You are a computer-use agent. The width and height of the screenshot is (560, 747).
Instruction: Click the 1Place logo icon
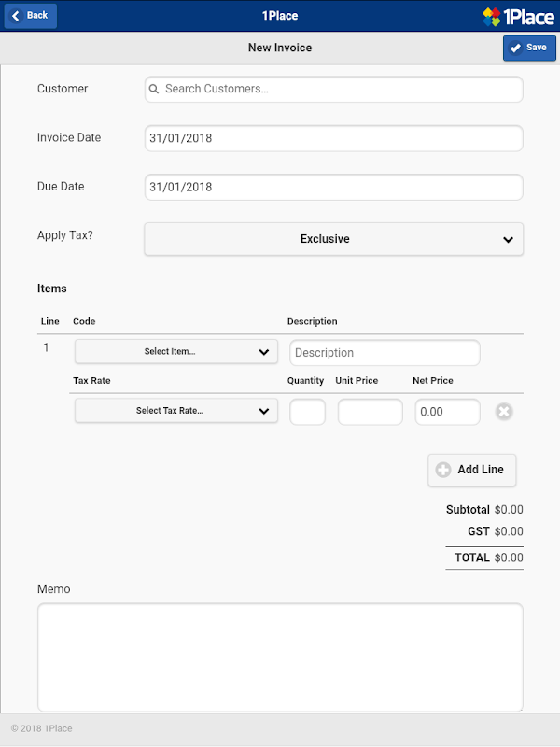click(493, 16)
